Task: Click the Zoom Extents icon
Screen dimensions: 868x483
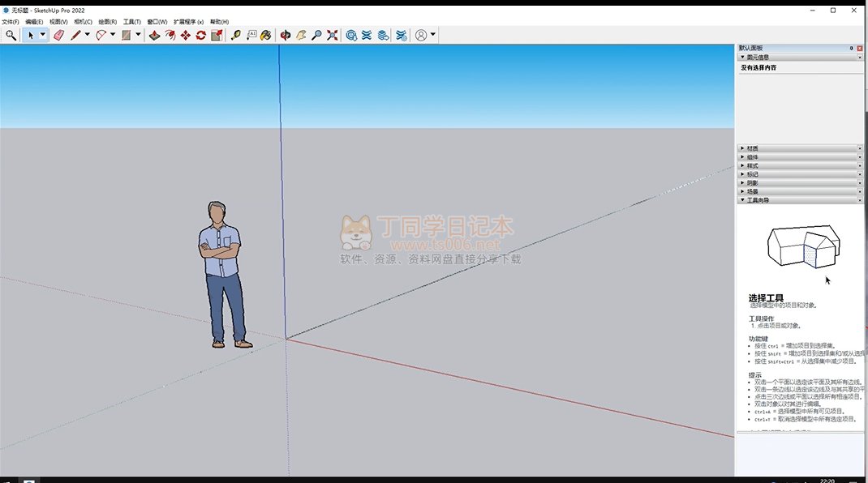Action: [332, 36]
